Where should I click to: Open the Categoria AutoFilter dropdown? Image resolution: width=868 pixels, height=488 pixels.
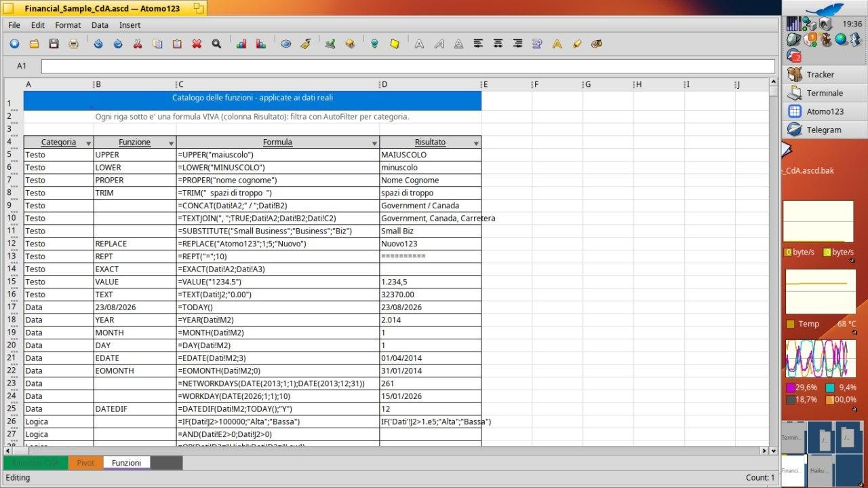coord(88,143)
